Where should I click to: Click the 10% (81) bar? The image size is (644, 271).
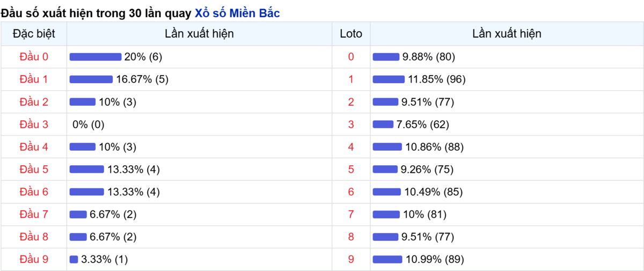[386, 215]
